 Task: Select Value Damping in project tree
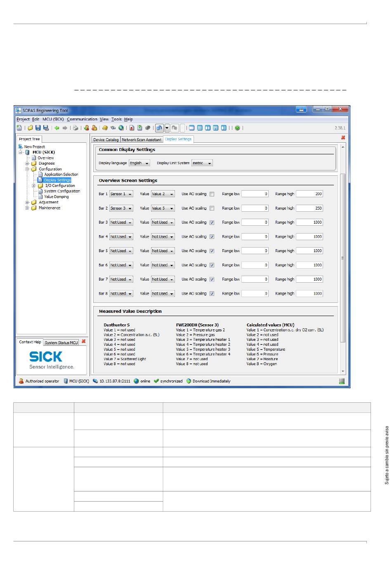[57, 197]
